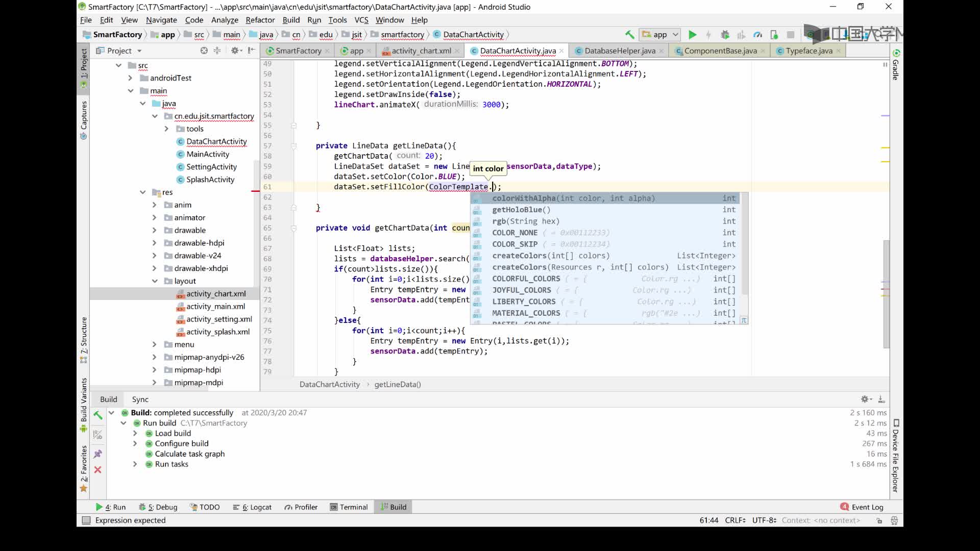Screen dimensions: 980x551
Task: Toggle the Build Variants side panel
Action: point(84,405)
